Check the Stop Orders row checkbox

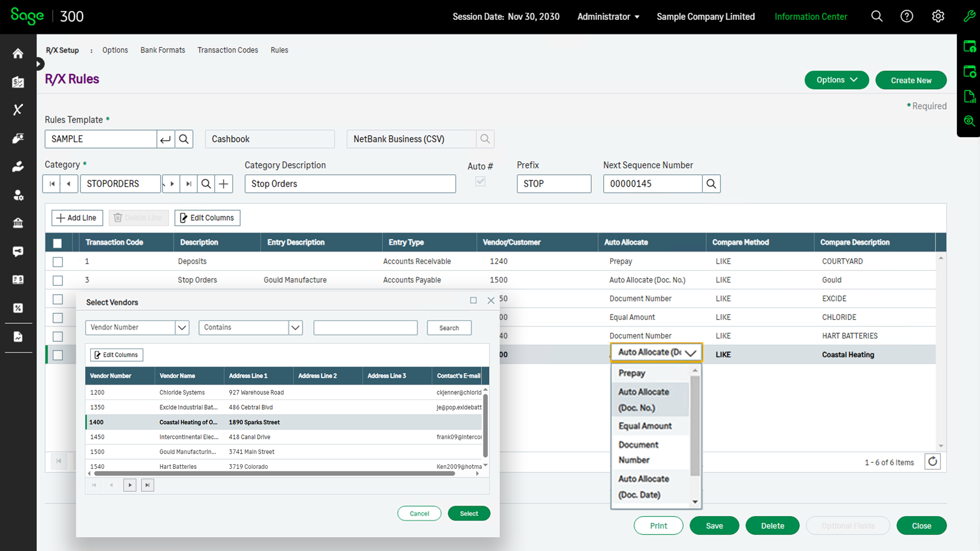[x=58, y=281]
